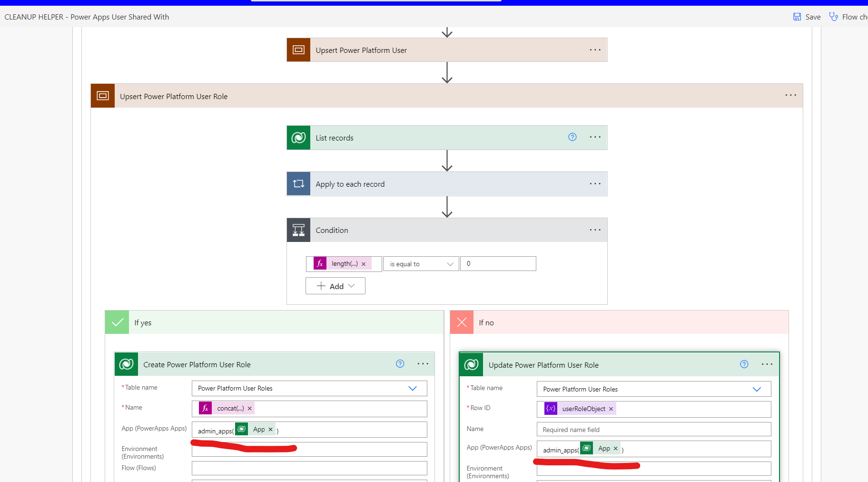Remove the userRoleObject token from Row ID

click(x=611, y=409)
